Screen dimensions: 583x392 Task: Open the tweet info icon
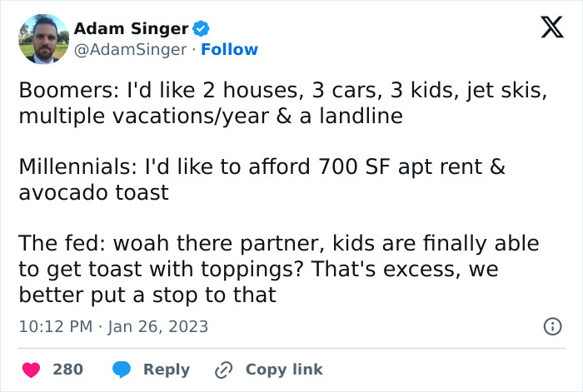click(x=551, y=327)
